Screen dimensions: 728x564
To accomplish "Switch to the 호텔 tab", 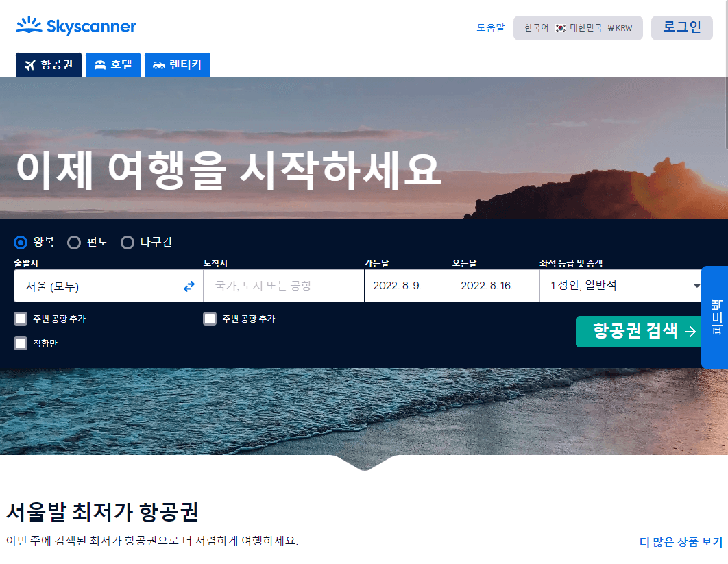I will click(113, 64).
